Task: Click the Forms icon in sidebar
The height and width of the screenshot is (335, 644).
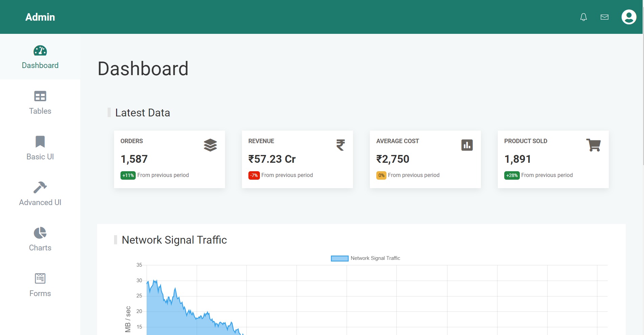Action: 40,278
